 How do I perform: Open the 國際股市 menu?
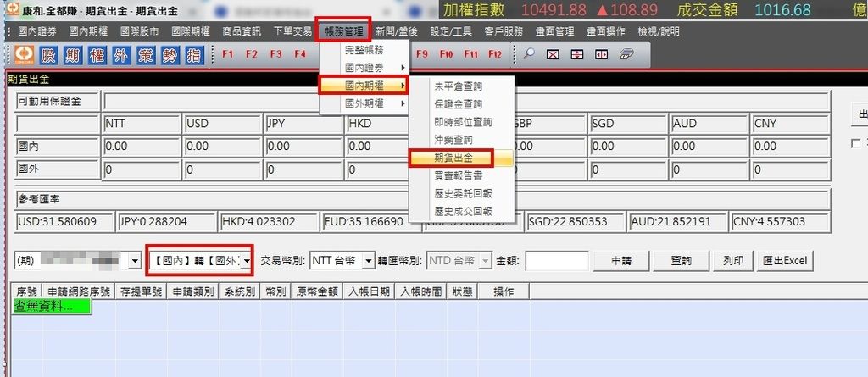click(x=140, y=31)
